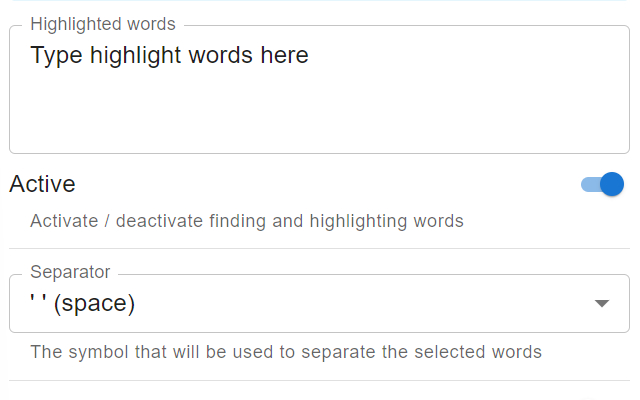This screenshot has height=400, width=640.
Task: Click the 'Separator' field label
Action: point(70,272)
